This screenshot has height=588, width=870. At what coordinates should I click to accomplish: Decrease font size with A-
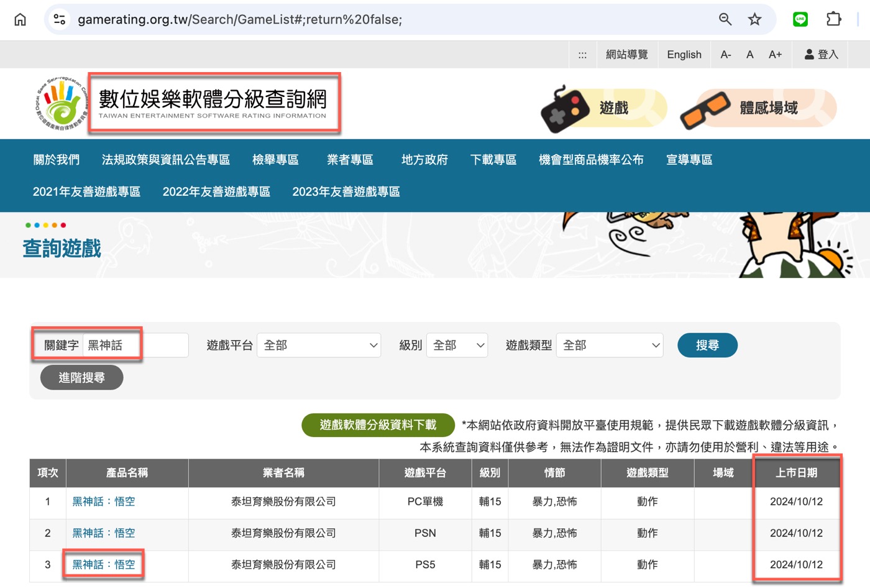point(726,55)
